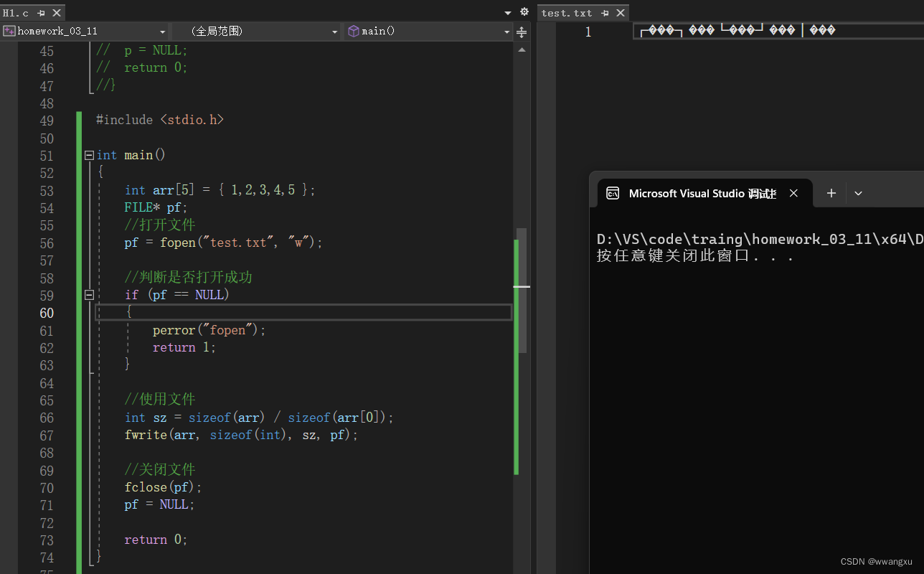
Task: Pin the H1.c tab
Action: click(42, 13)
